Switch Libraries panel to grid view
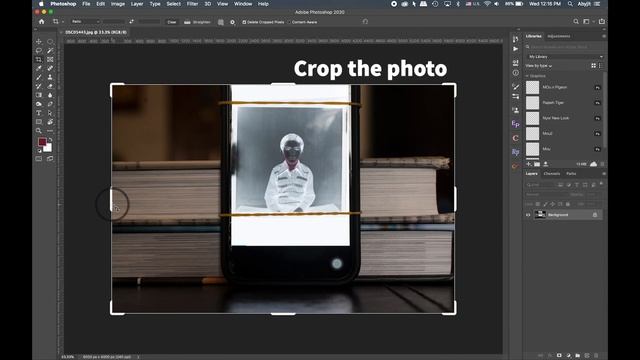The image size is (640, 360). click(593, 66)
